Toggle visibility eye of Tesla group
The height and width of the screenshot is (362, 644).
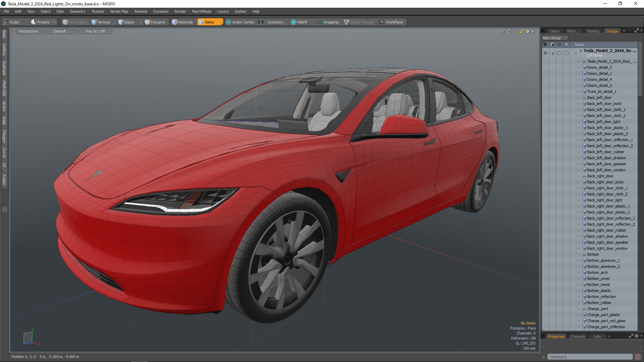click(x=545, y=53)
